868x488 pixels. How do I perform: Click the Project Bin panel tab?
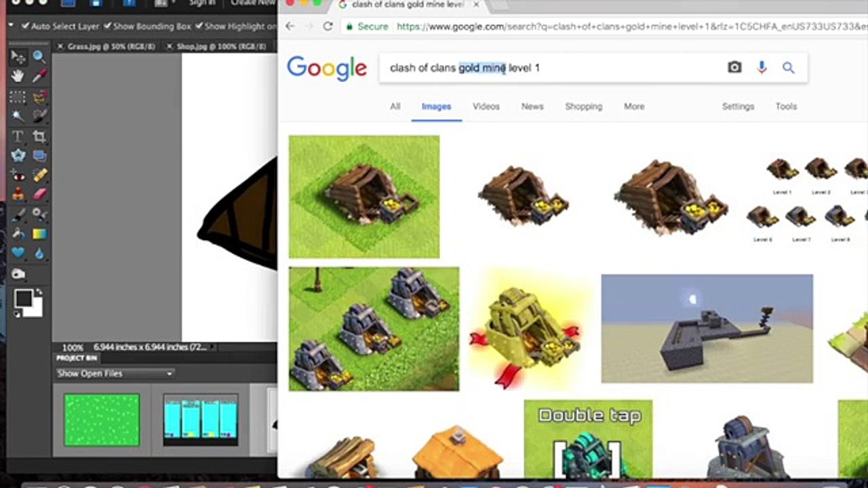[x=76, y=358]
